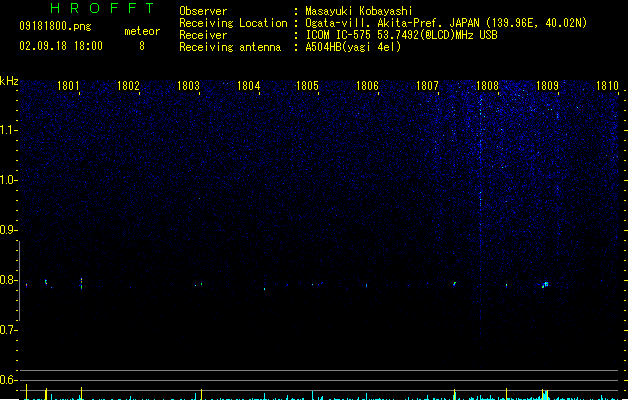
Task: Click the Ogata-vill. Akita-Pref. JAPAN location text
Action: tap(446, 23)
